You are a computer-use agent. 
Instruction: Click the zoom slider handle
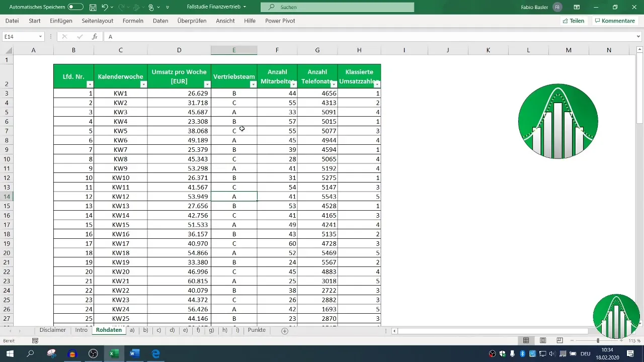[598, 340]
